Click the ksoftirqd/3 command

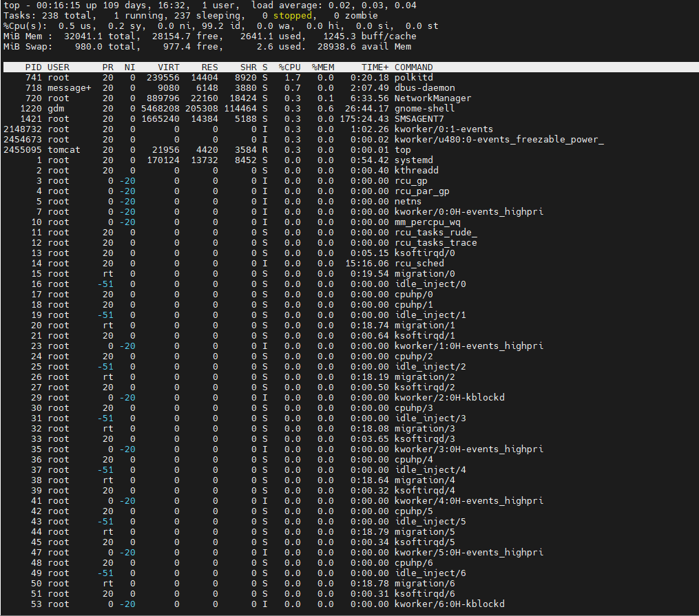tap(425, 438)
